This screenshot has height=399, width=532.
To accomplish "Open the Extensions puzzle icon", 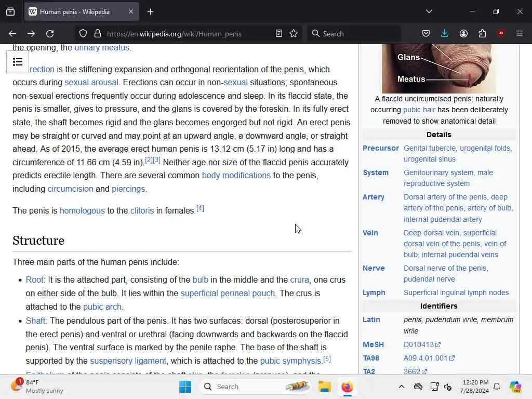I will [x=482, y=33].
